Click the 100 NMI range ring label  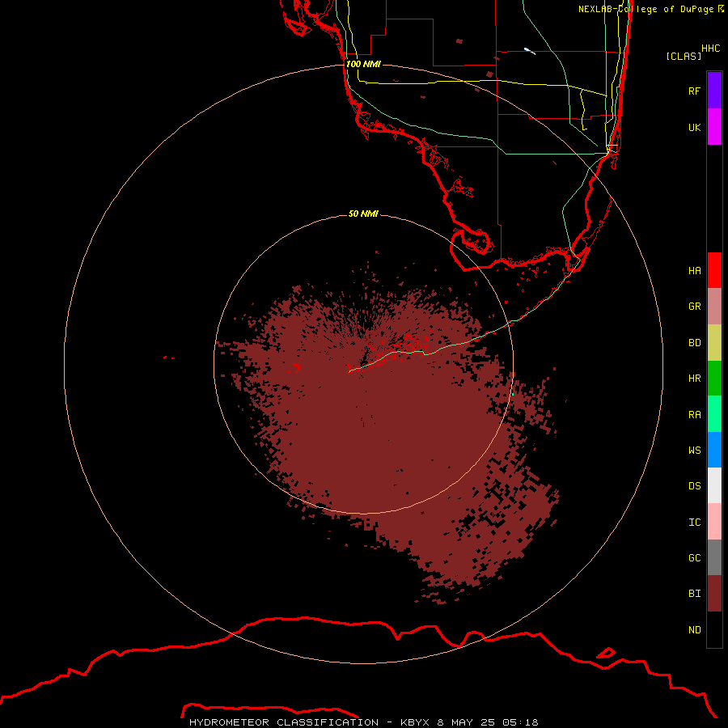click(x=363, y=64)
